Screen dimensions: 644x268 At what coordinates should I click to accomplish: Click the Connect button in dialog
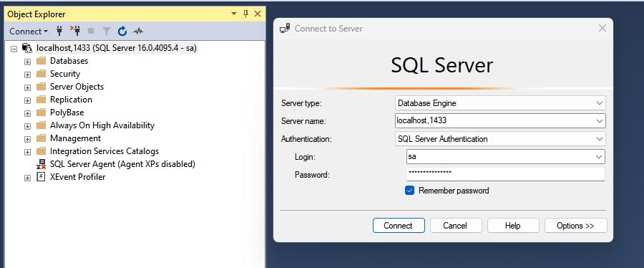[399, 225]
